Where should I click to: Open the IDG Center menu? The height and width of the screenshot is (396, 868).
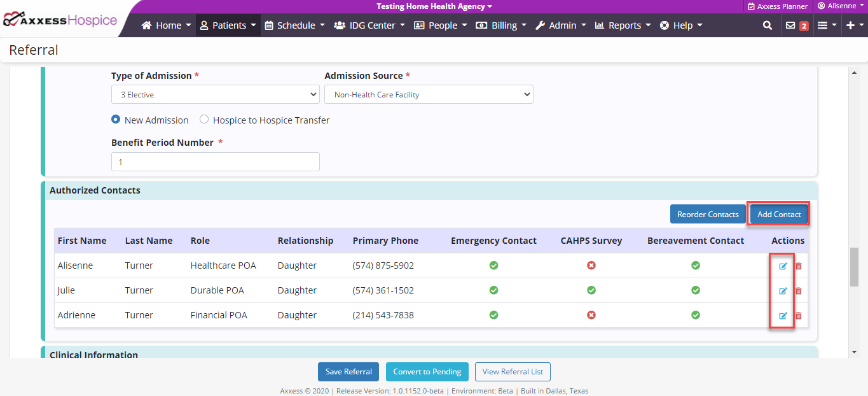[369, 25]
